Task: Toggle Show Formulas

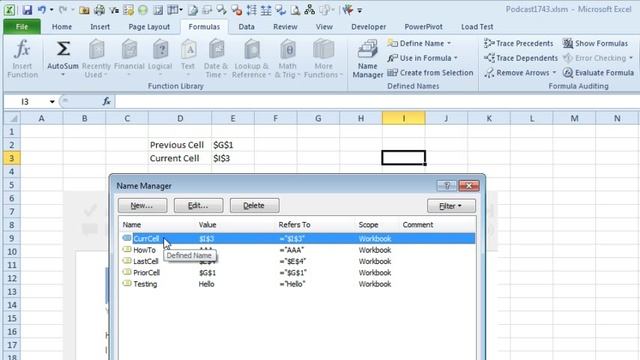Action: coord(595,43)
